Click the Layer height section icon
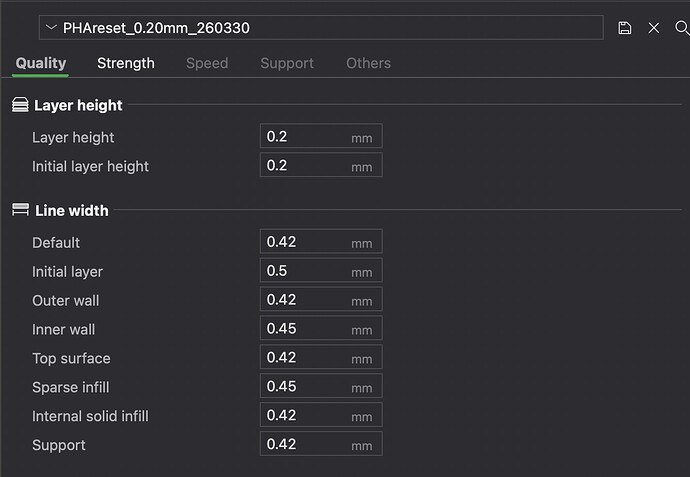This screenshot has width=690, height=477. (20, 105)
